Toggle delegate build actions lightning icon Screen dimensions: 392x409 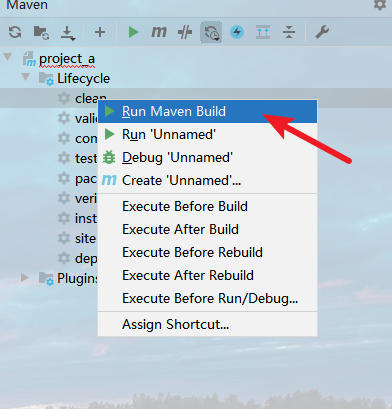point(237,32)
